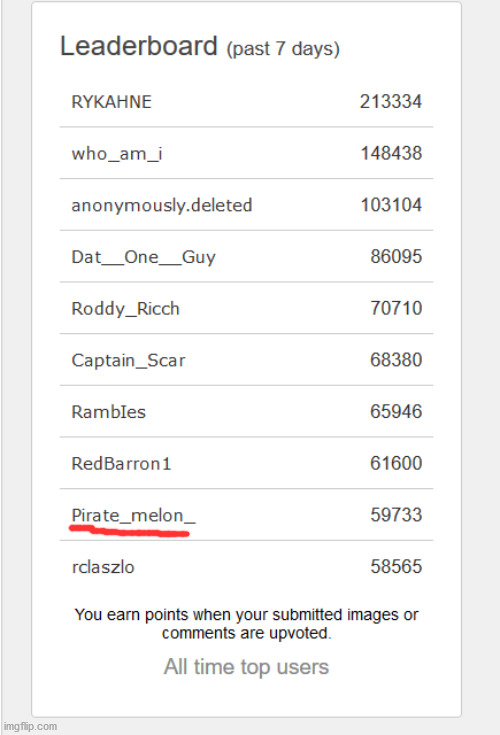Select the score 103104

point(391,205)
